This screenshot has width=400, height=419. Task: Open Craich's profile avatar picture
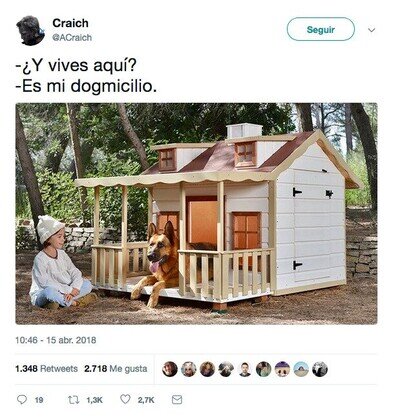tap(30, 30)
